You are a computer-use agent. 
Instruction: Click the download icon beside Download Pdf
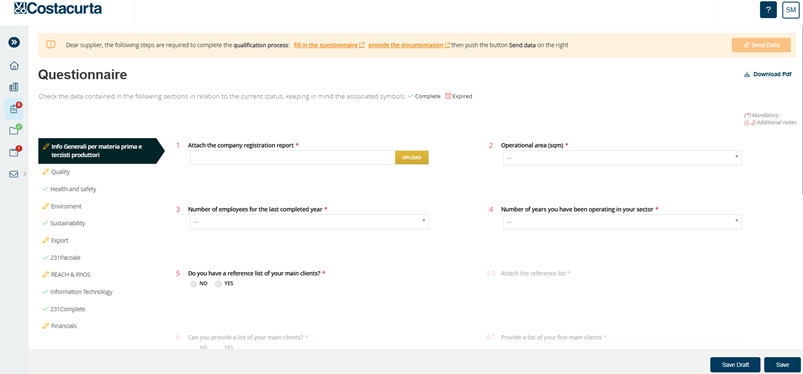click(x=747, y=74)
